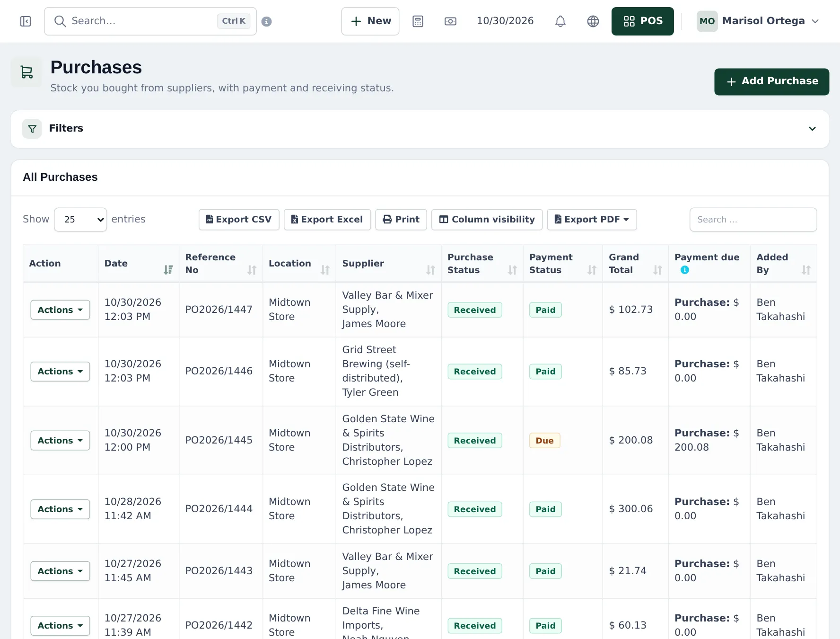Image resolution: width=840 pixels, height=639 pixels.
Task: Open Actions menu for PO2026/1443
Action: [60, 571]
